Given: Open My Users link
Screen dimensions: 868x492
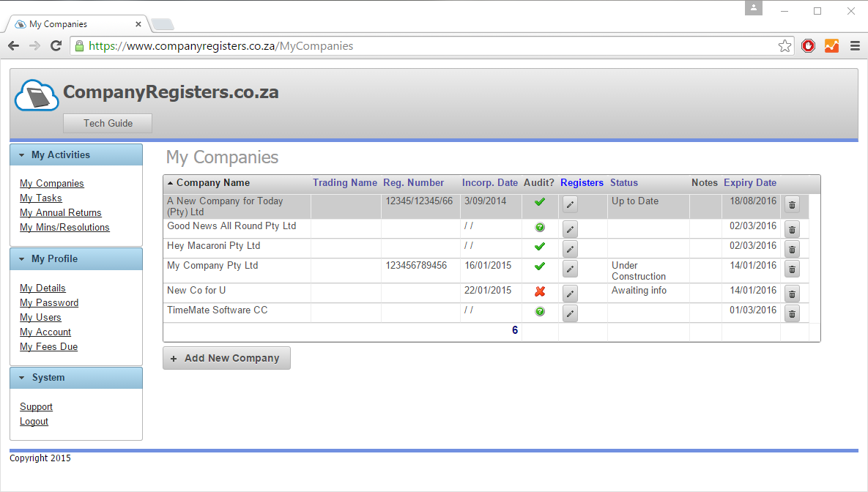Looking at the screenshot, I should click(40, 317).
